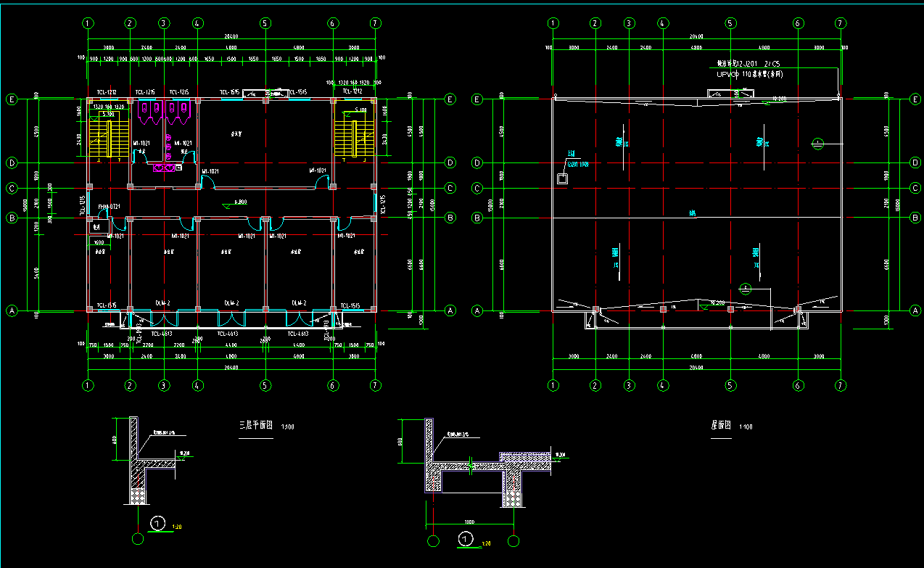Select the yellow staircase beside axis 7
The height and width of the screenshot is (568, 924).
(354, 139)
